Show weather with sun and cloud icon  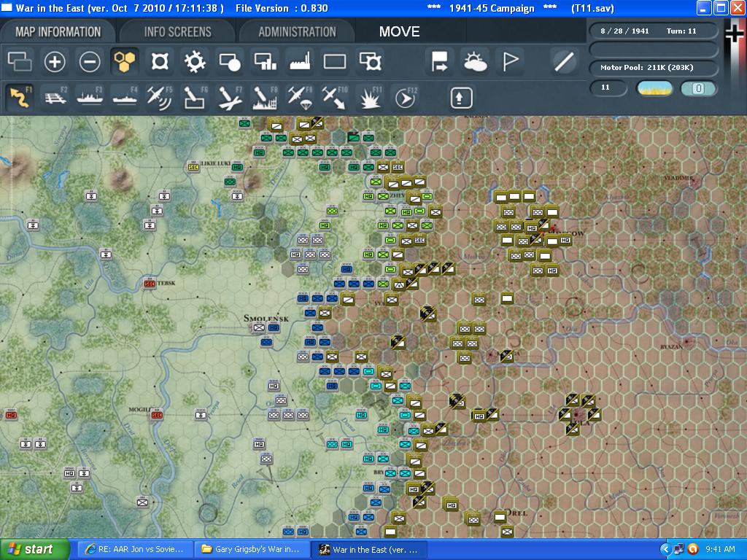point(475,62)
